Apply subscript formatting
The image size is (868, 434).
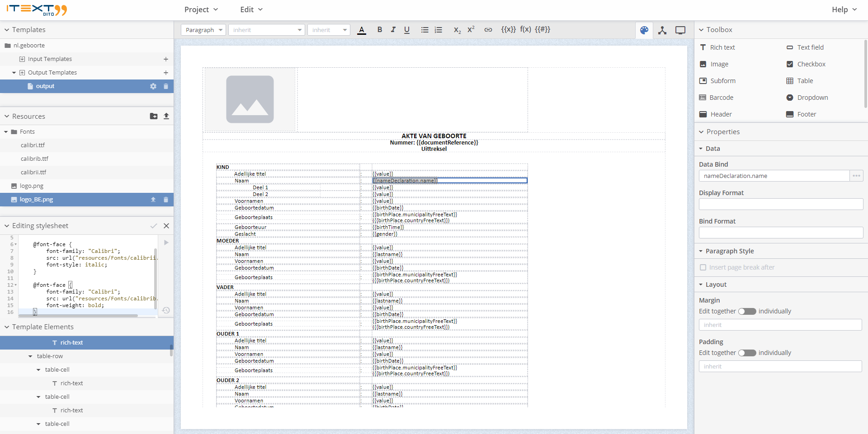[457, 30]
